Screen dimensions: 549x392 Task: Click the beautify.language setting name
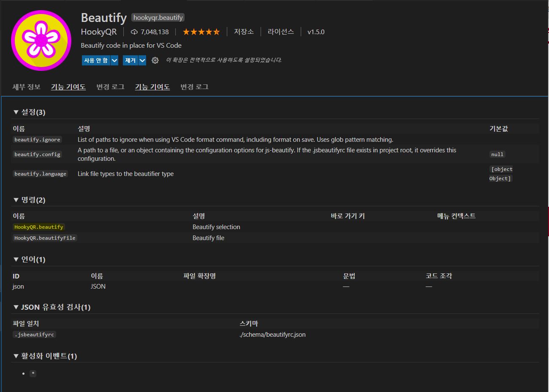pos(40,174)
